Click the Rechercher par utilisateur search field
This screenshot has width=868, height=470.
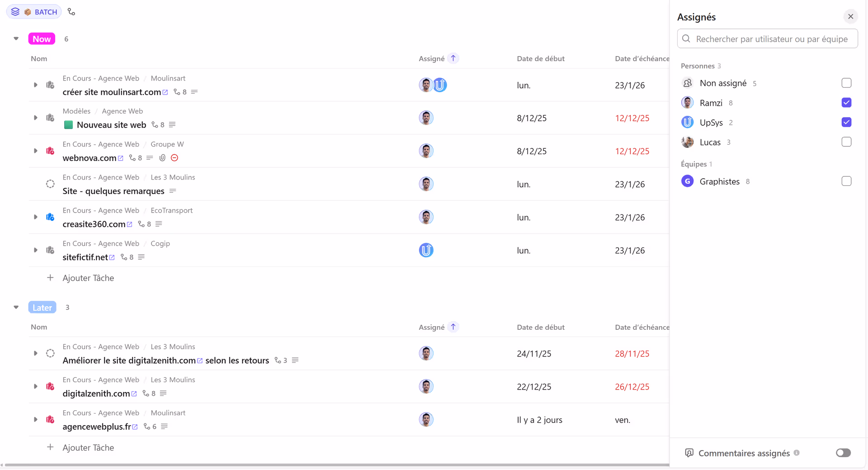point(767,39)
